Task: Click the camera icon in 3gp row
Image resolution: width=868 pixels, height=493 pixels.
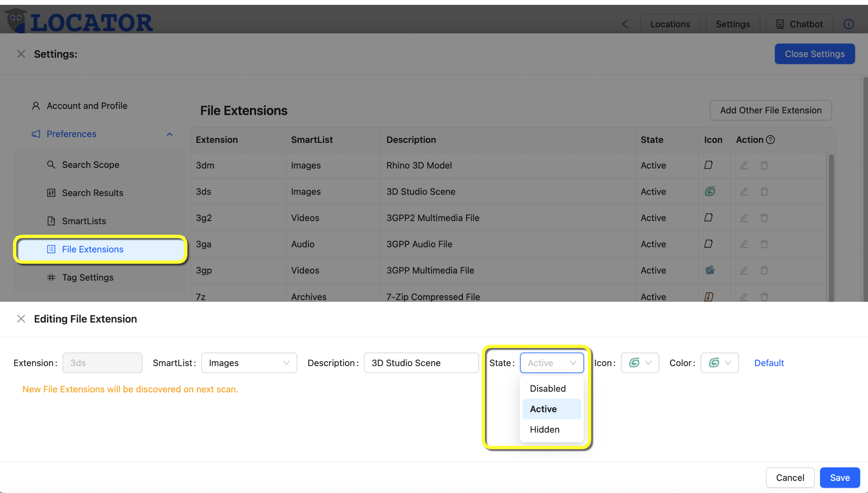Action: [x=709, y=270]
